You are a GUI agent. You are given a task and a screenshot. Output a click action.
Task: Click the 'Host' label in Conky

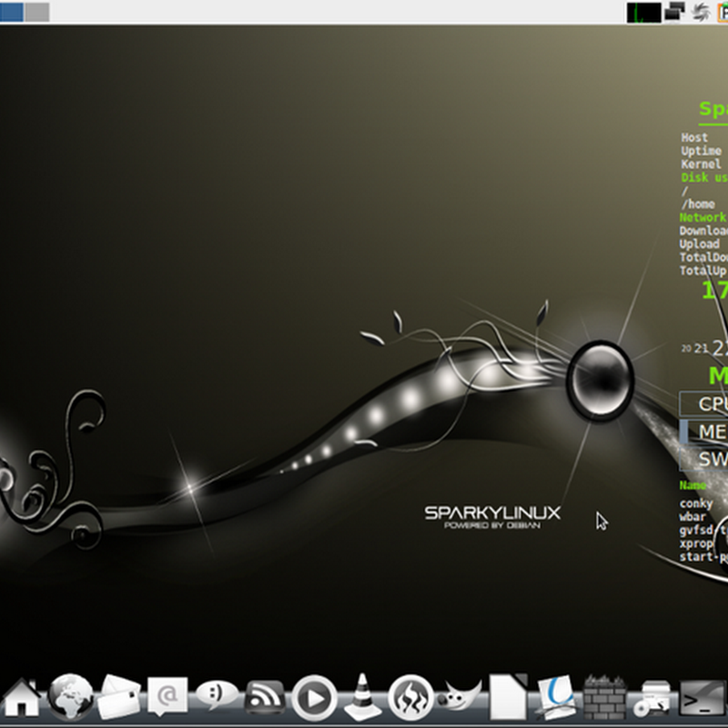click(694, 137)
